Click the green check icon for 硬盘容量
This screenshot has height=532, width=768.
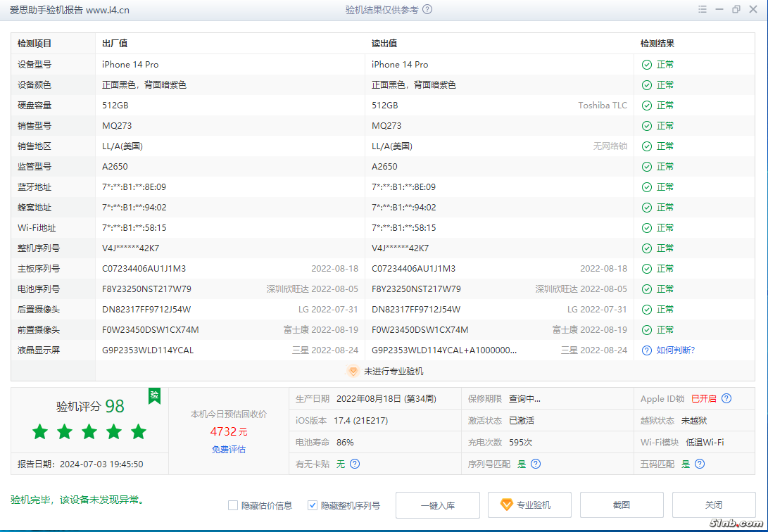point(647,106)
